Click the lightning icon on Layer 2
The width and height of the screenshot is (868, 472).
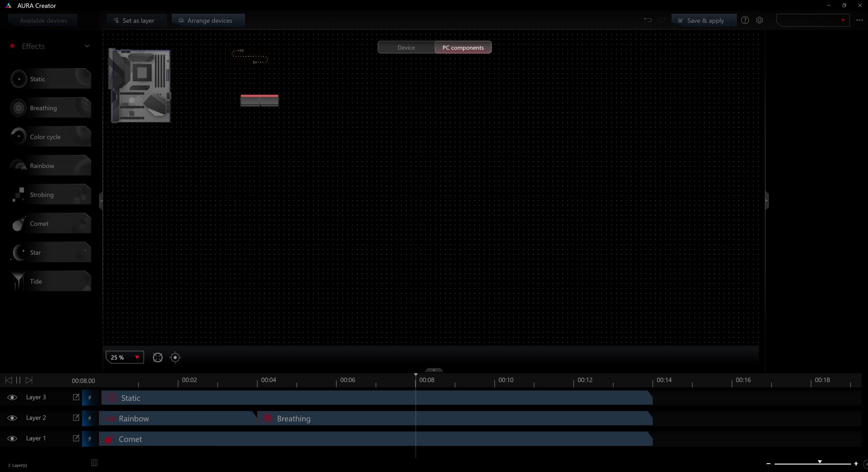pyautogui.click(x=90, y=418)
